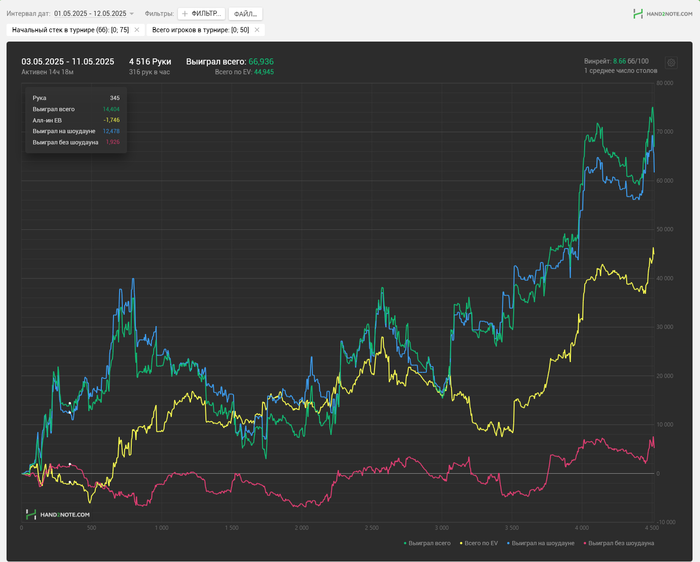Toggle the 'Выиграл на шоудауне' legend series
Viewport: 700px width, 562px height.
click(x=544, y=542)
